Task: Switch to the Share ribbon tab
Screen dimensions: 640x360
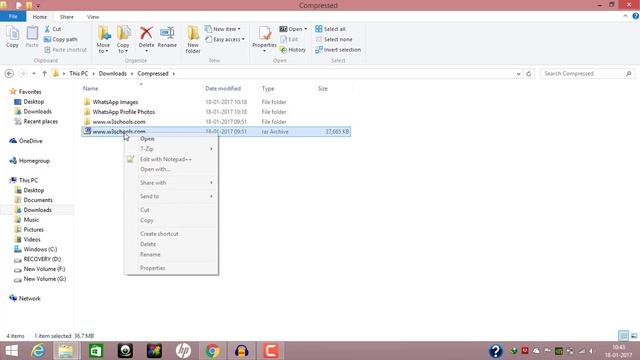Action: tap(67, 17)
